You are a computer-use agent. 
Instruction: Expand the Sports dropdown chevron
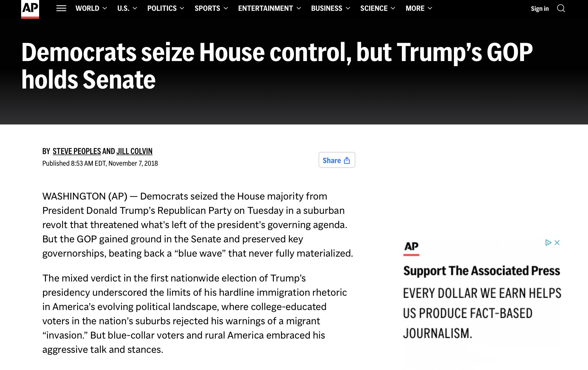[226, 8]
